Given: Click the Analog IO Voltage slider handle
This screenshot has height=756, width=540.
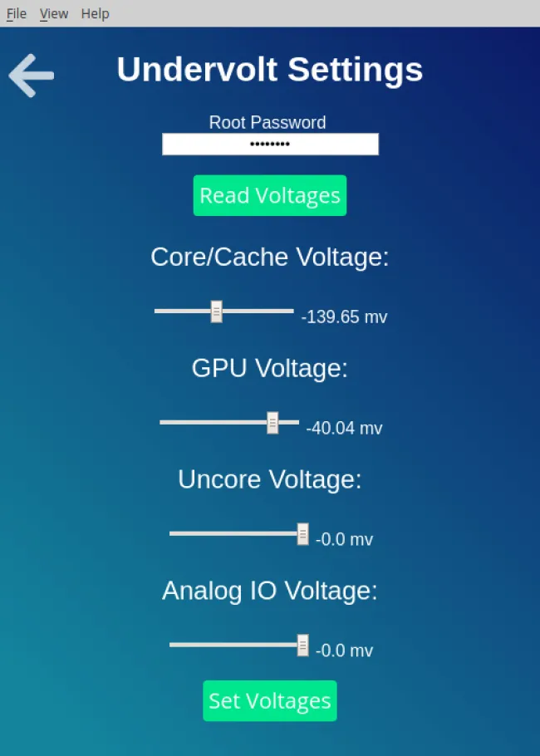Looking at the screenshot, I should pos(302,646).
